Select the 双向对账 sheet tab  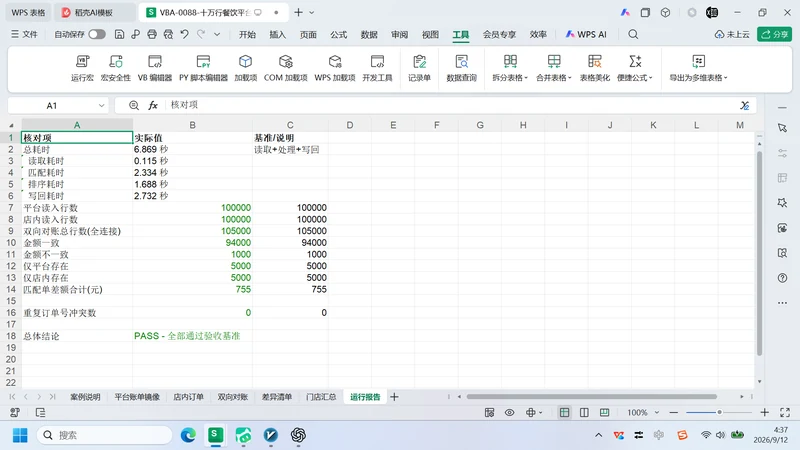pos(233,397)
